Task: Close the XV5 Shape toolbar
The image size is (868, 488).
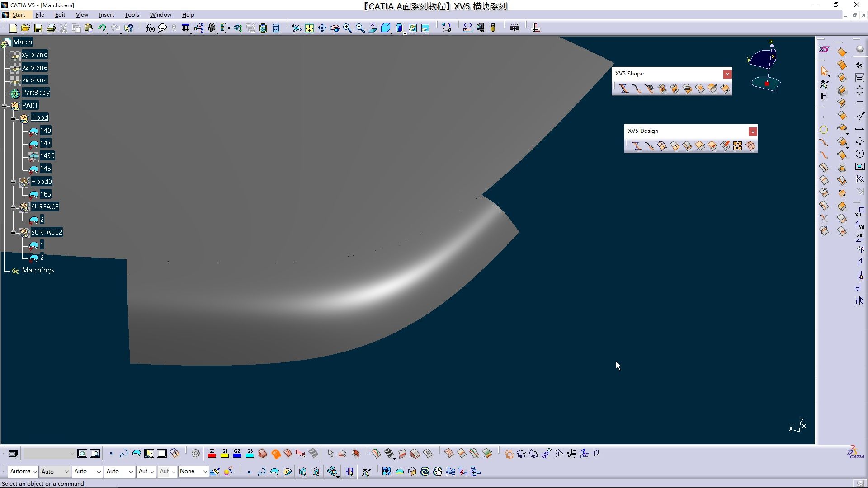Action: pos(727,74)
